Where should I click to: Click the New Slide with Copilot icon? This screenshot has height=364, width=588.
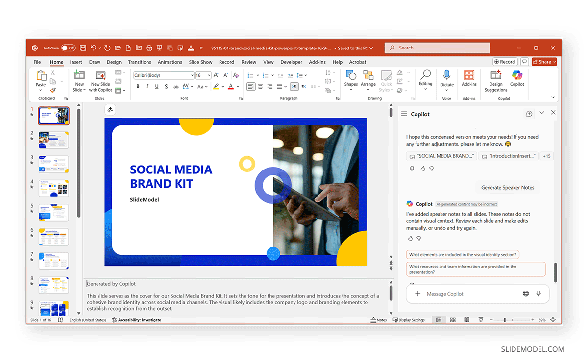[101, 75]
